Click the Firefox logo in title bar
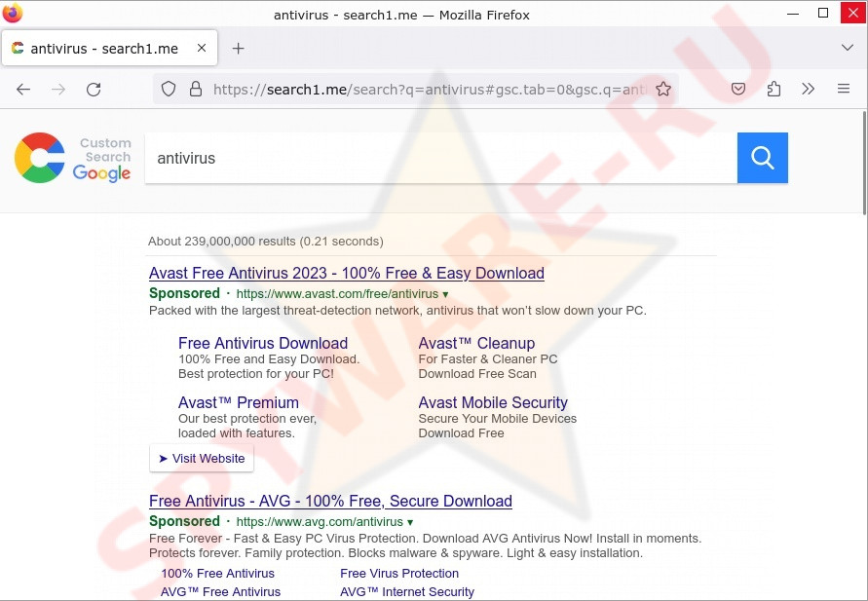This screenshot has height=601, width=868. tap(13, 13)
